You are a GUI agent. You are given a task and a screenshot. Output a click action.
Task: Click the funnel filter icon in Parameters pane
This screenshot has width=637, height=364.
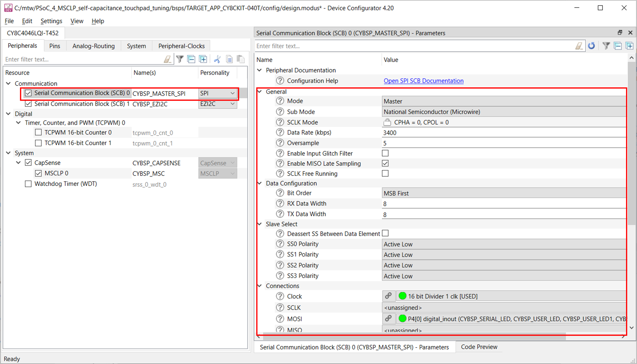(606, 46)
